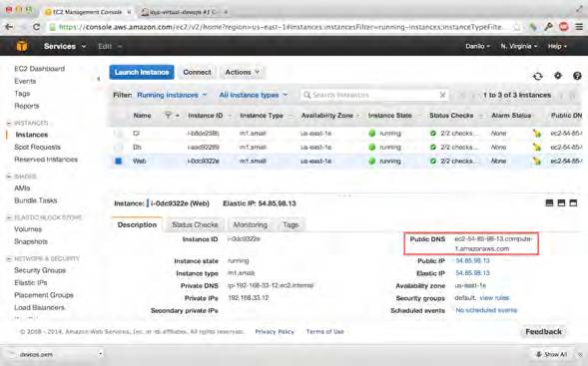Screen dimensions: 588x366
Task: Open Elastic IPs in the sidebar
Action: click(x=30, y=282)
